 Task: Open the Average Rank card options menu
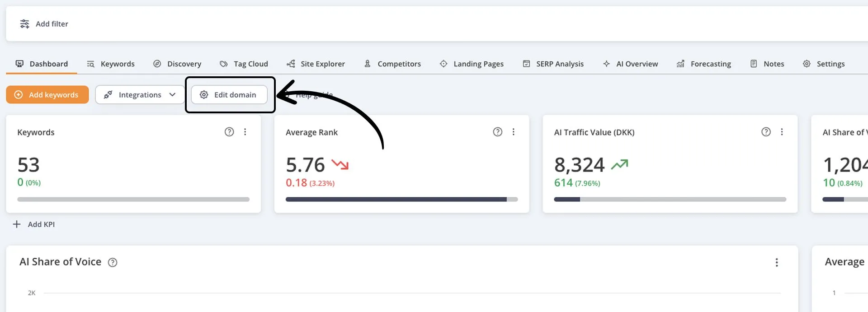tap(513, 132)
